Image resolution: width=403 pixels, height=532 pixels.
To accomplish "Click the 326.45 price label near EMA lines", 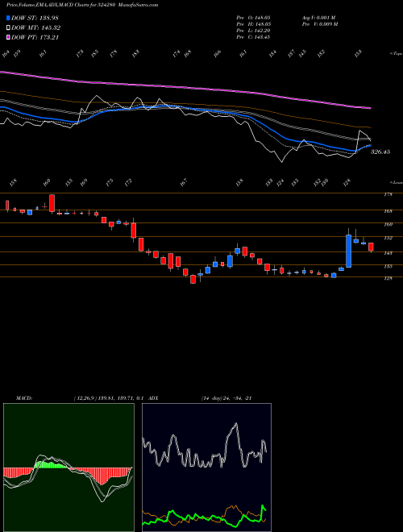I will (380, 152).
